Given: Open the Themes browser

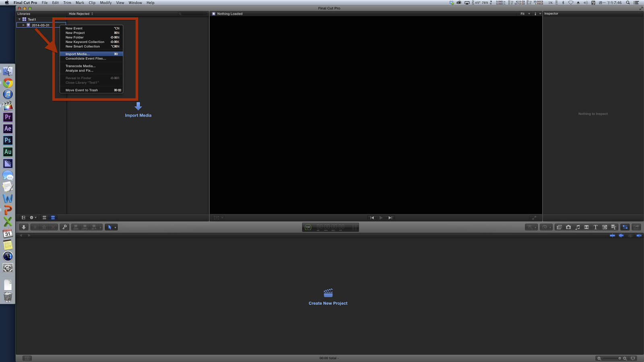Looking at the screenshot, I should [x=614, y=227].
